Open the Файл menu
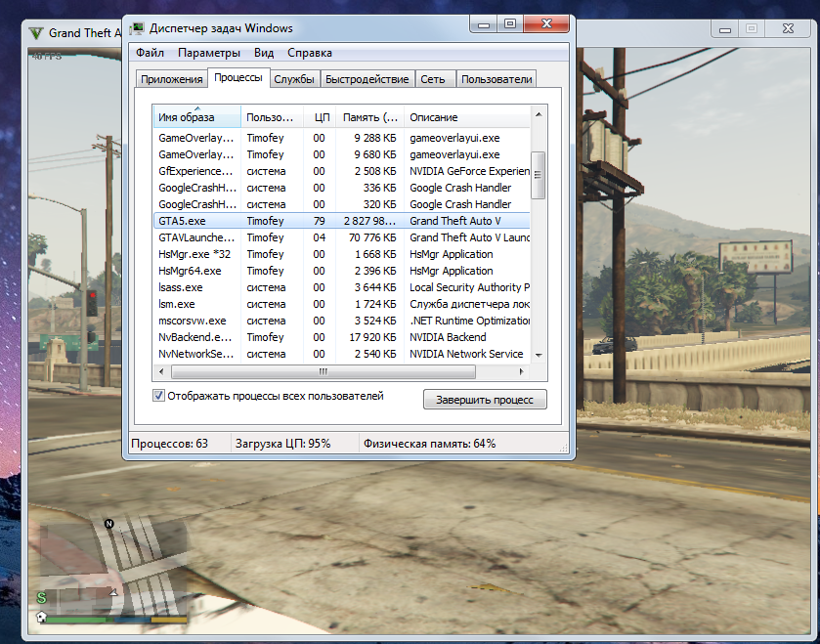This screenshot has width=820, height=644. point(150,53)
